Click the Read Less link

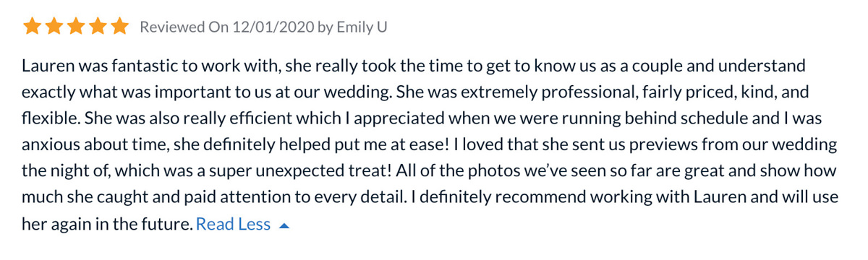(x=233, y=224)
